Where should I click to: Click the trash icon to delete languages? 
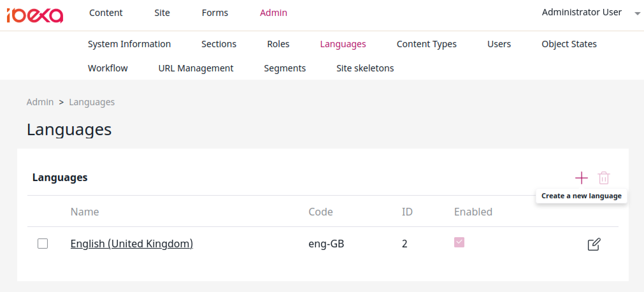pos(604,178)
